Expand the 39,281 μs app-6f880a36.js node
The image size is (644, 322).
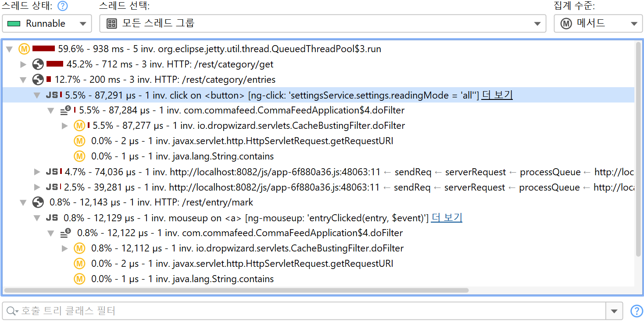point(37,188)
